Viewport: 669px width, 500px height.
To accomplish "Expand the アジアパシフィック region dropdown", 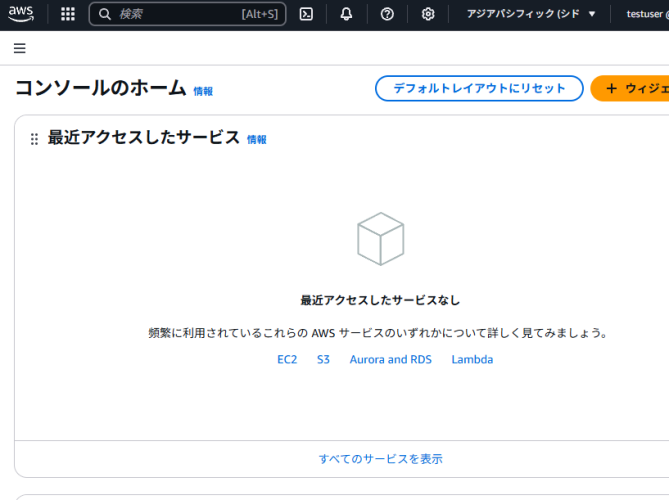I will tap(531, 14).
